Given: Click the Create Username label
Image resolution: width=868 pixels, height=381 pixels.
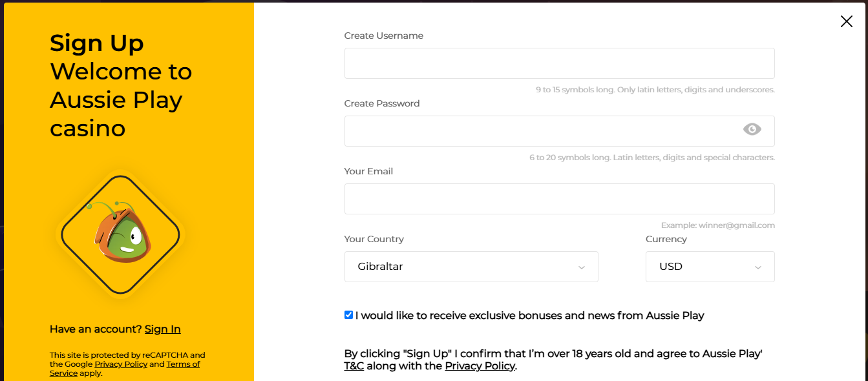Looking at the screenshot, I should (x=384, y=36).
